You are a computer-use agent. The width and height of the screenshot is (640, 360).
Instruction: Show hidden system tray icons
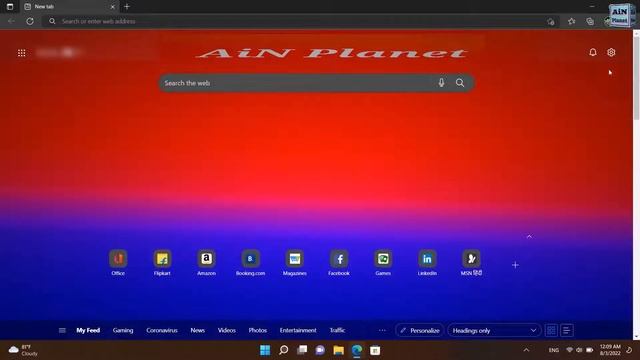(526, 350)
